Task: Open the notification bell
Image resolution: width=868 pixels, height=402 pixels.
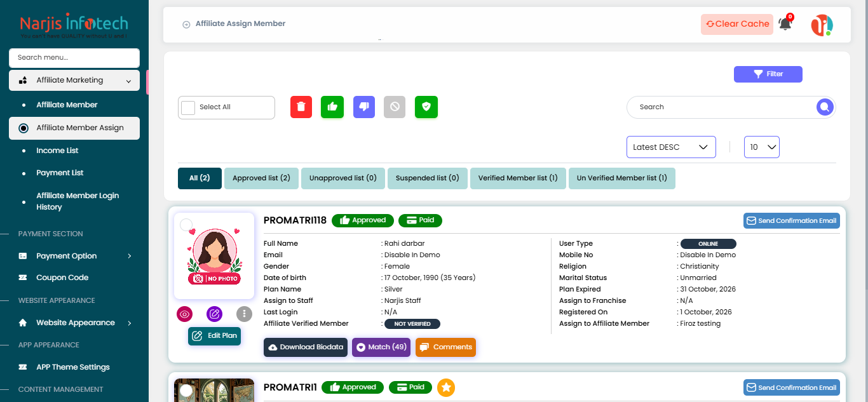Action: (x=785, y=24)
